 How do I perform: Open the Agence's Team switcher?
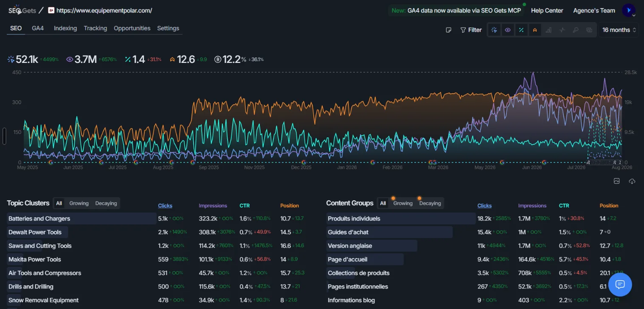pyautogui.click(x=594, y=11)
